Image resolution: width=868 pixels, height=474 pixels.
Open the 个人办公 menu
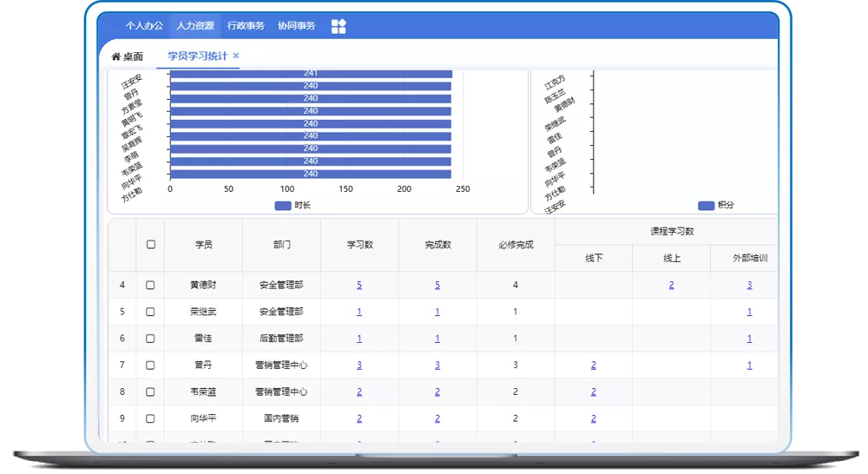[144, 25]
